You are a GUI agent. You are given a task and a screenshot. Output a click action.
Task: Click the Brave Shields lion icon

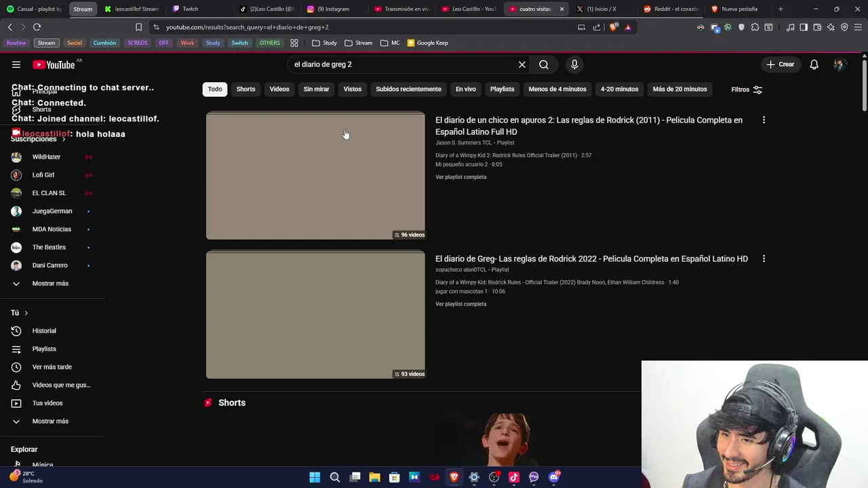pos(614,27)
